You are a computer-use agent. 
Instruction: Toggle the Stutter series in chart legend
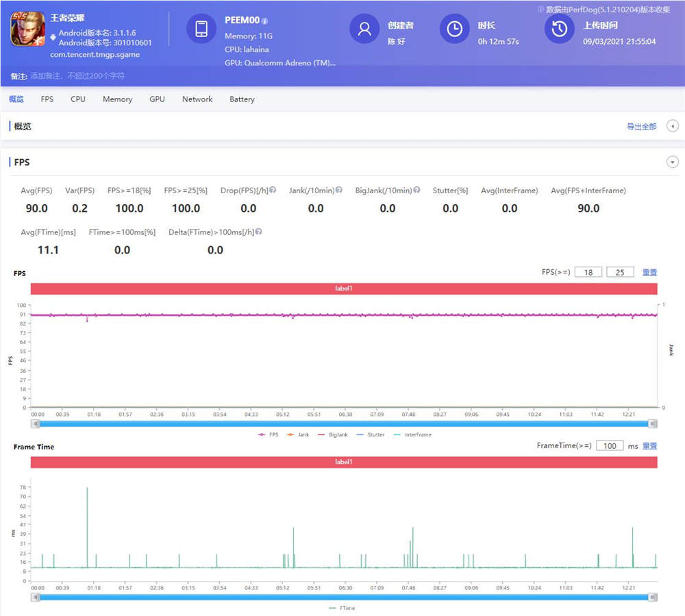point(371,434)
